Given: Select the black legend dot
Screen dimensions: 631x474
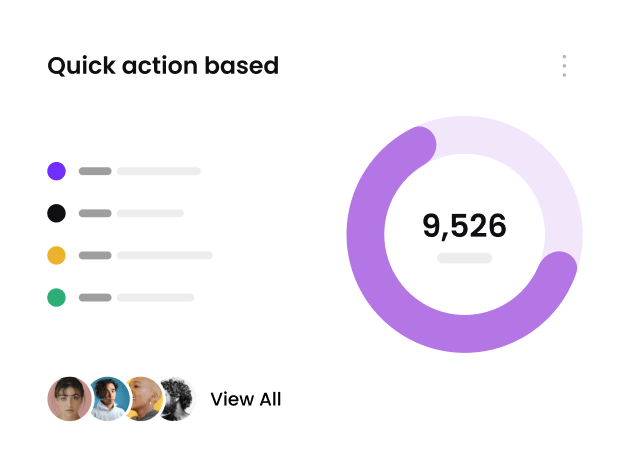Looking at the screenshot, I should click(57, 213).
